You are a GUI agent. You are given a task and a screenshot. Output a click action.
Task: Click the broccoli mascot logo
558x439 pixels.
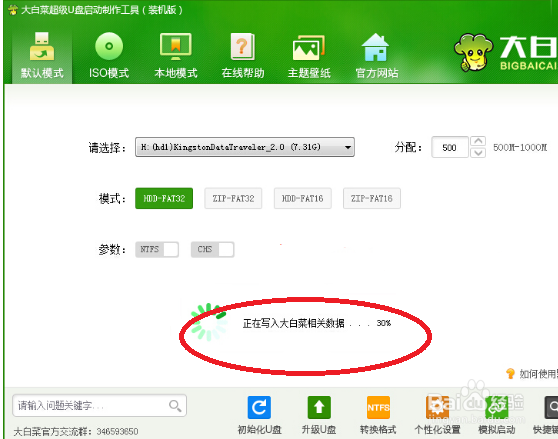(x=473, y=52)
